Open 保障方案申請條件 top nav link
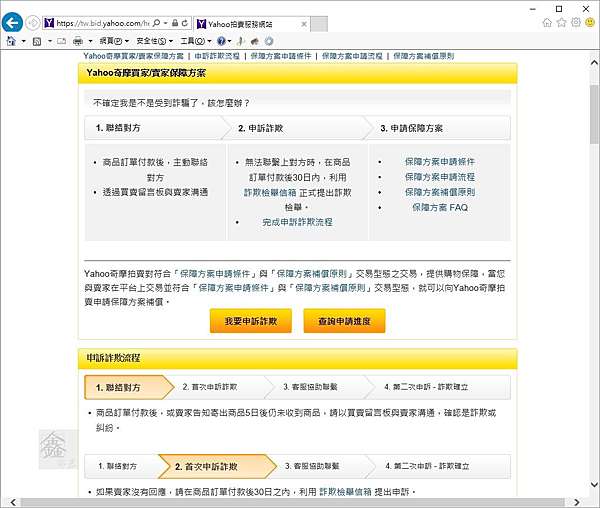 click(281, 56)
